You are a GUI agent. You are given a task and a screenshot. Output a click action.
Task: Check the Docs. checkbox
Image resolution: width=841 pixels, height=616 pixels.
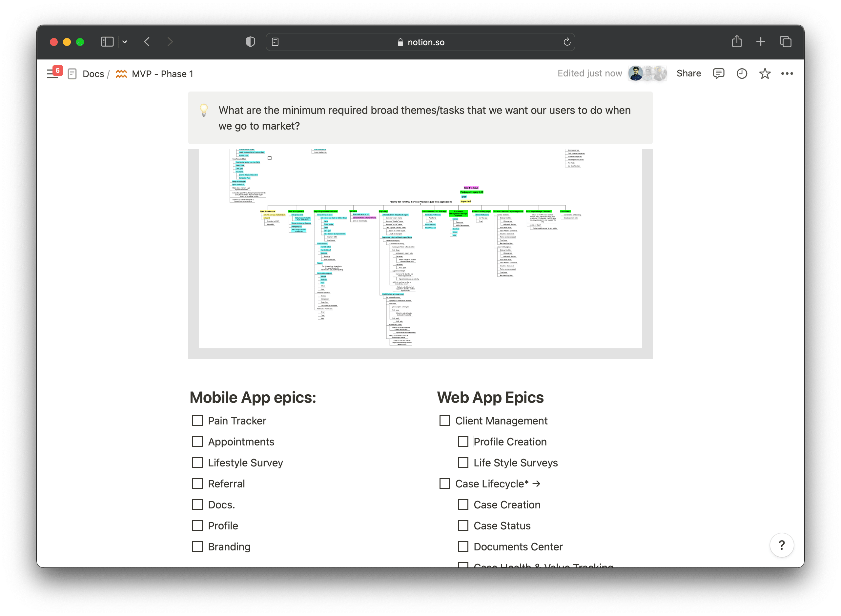tap(197, 504)
